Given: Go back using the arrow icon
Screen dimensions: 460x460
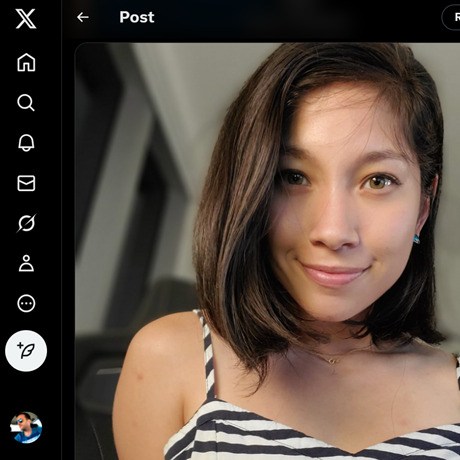Looking at the screenshot, I should [x=83, y=17].
